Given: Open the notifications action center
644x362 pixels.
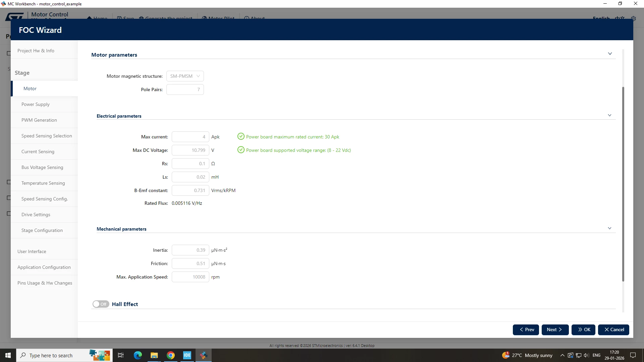Looking at the screenshot, I should [x=633, y=355].
